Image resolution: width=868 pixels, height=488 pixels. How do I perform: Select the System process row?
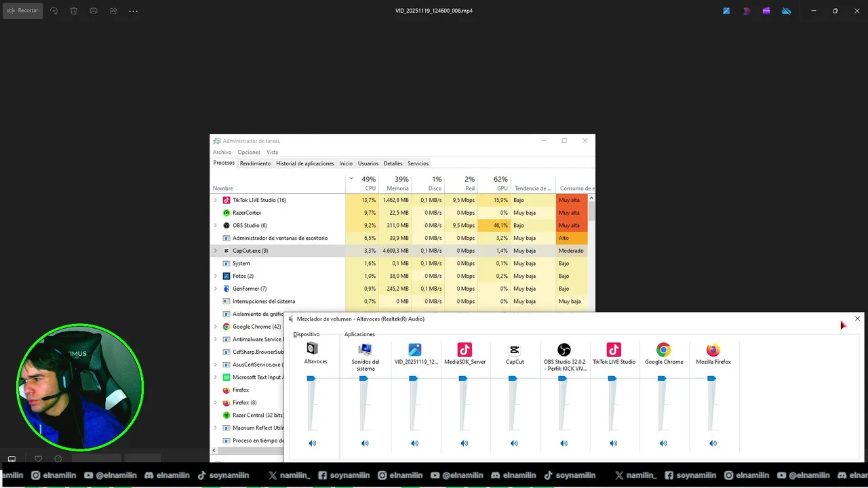[400, 264]
